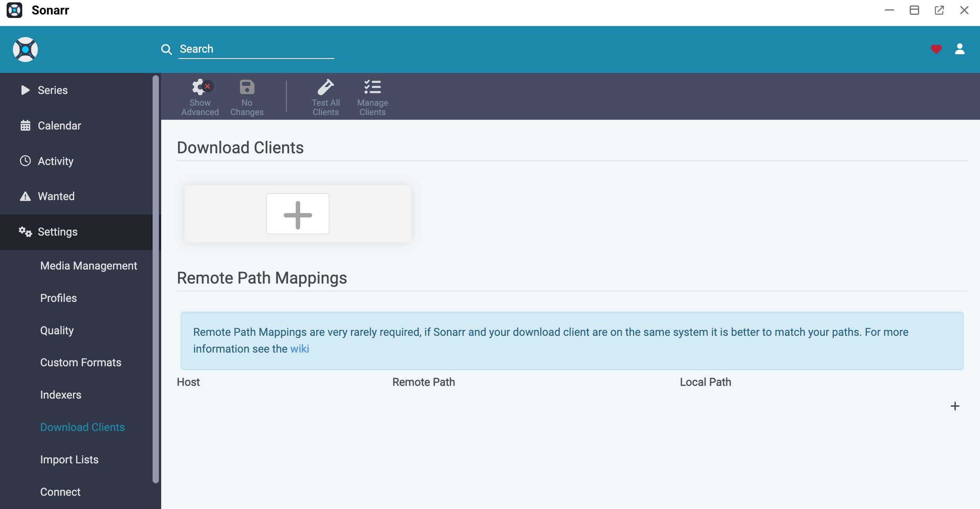Screen dimensions: 980x509
Task: Click the No Changes save icon
Action: 247,96
